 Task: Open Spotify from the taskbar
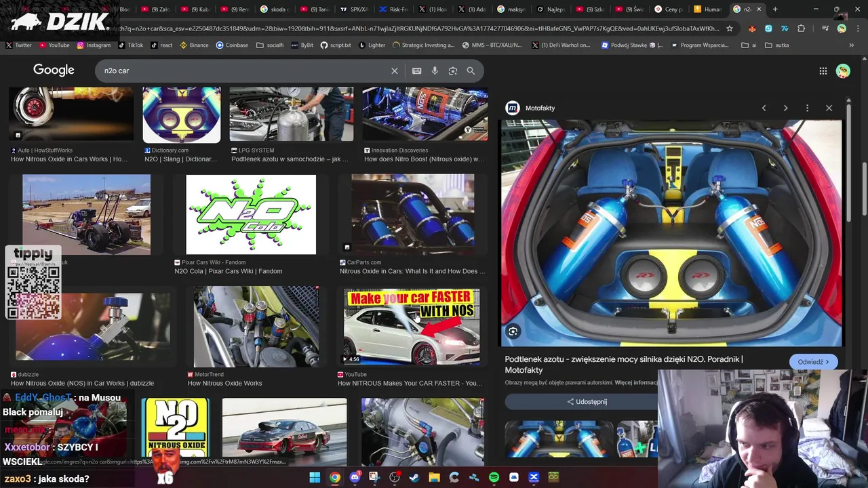(x=494, y=477)
